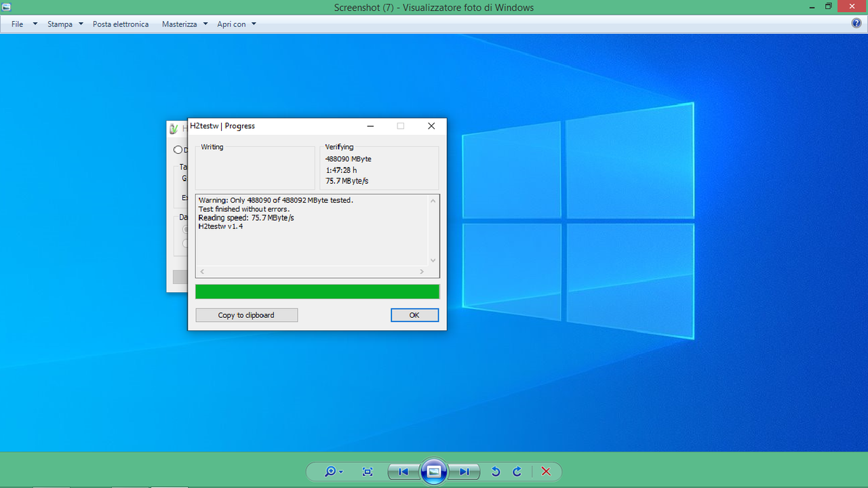Click the green H2testw progress bar
This screenshot has width=868, height=488.
[317, 291]
